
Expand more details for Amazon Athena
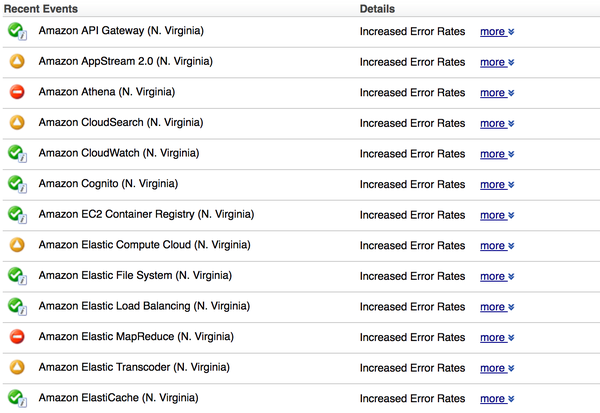[x=497, y=93]
